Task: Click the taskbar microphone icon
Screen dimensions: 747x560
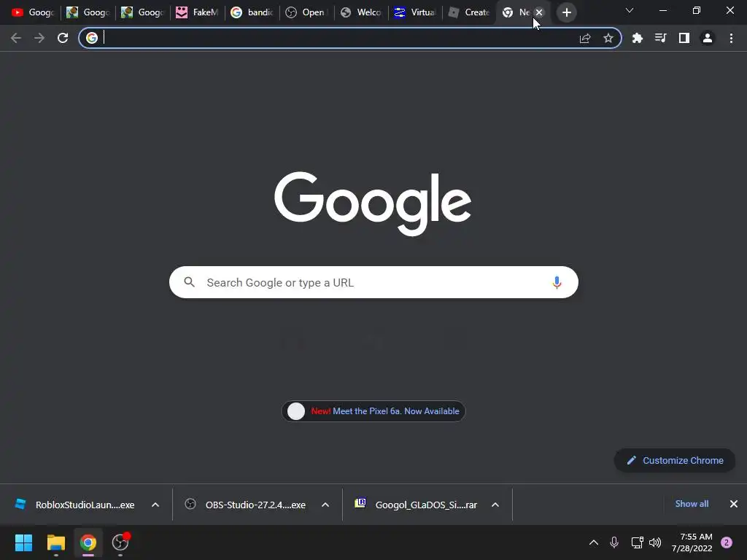Action: 614,542
